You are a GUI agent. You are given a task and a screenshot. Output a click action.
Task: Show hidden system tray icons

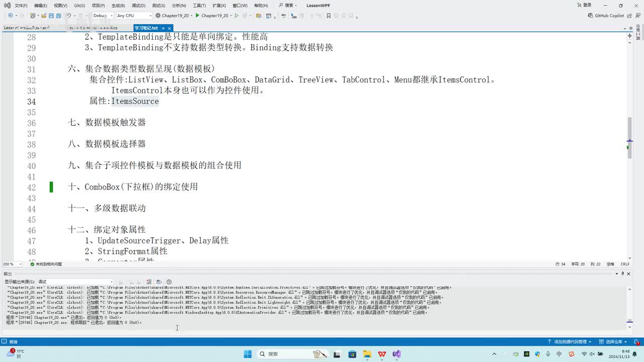click(x=494, y=354)
